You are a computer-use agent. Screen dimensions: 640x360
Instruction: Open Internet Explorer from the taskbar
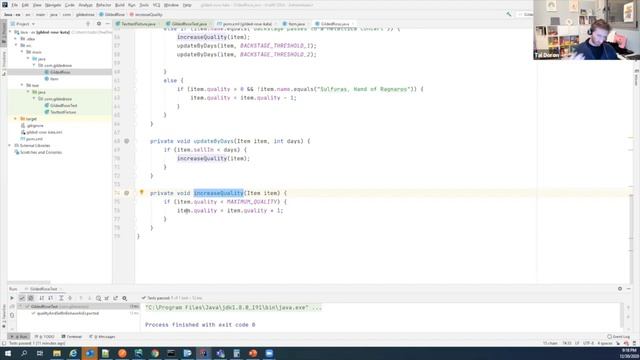coord(73,353)
